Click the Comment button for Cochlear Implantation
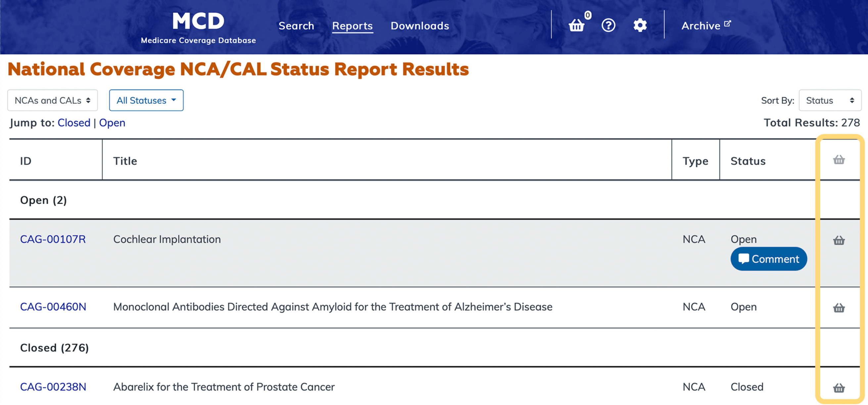This screenshot has height=405, width=868. (769, 259)
